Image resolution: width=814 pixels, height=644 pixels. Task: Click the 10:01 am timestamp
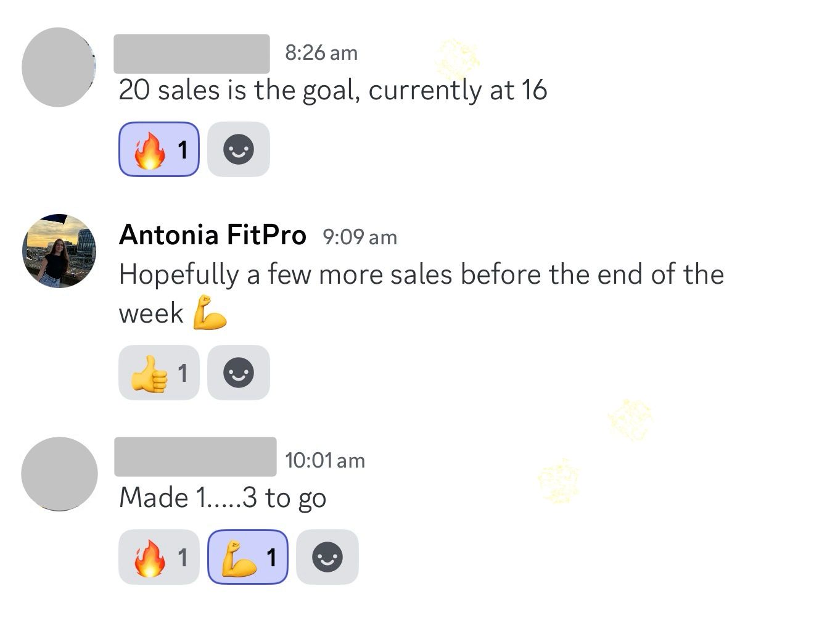pos(326,459)
